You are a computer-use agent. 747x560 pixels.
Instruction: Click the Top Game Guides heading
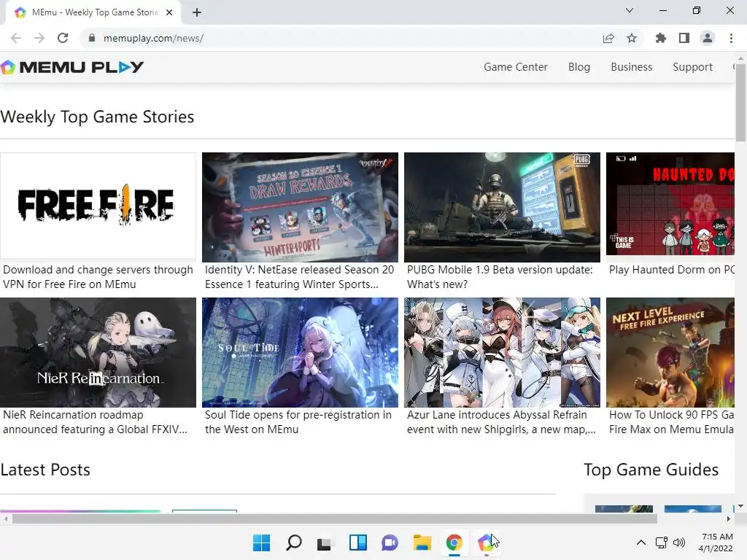click(x=651, y=470)
